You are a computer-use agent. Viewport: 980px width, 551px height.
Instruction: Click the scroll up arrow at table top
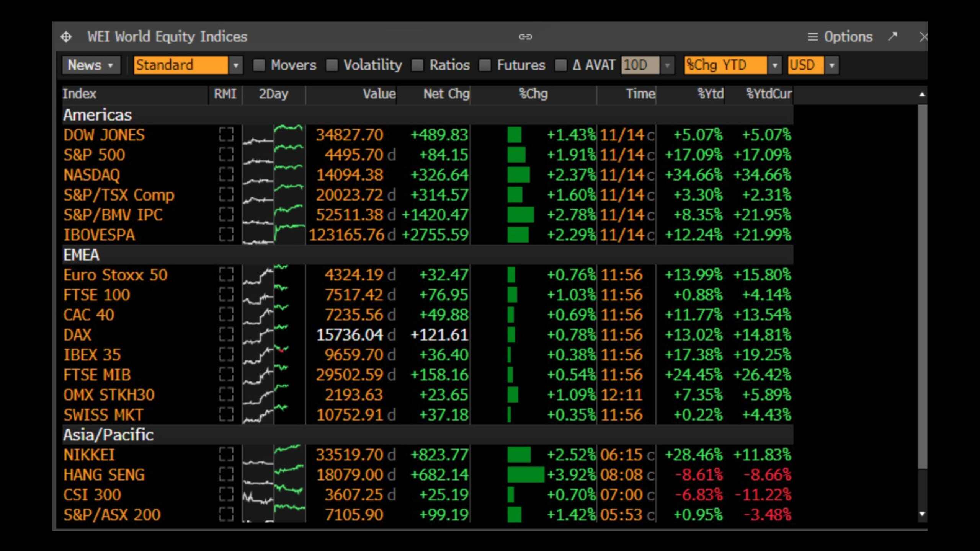(922, 95)
